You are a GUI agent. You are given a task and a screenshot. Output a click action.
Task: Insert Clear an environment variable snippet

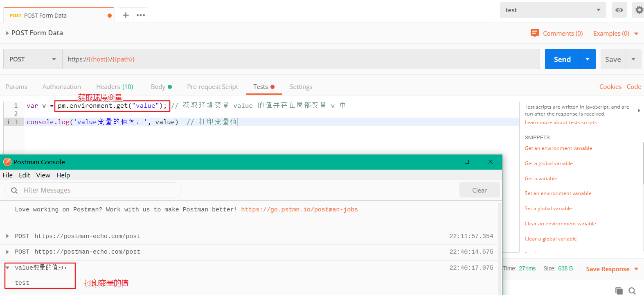pyautogui.click(x=560, y=224)
